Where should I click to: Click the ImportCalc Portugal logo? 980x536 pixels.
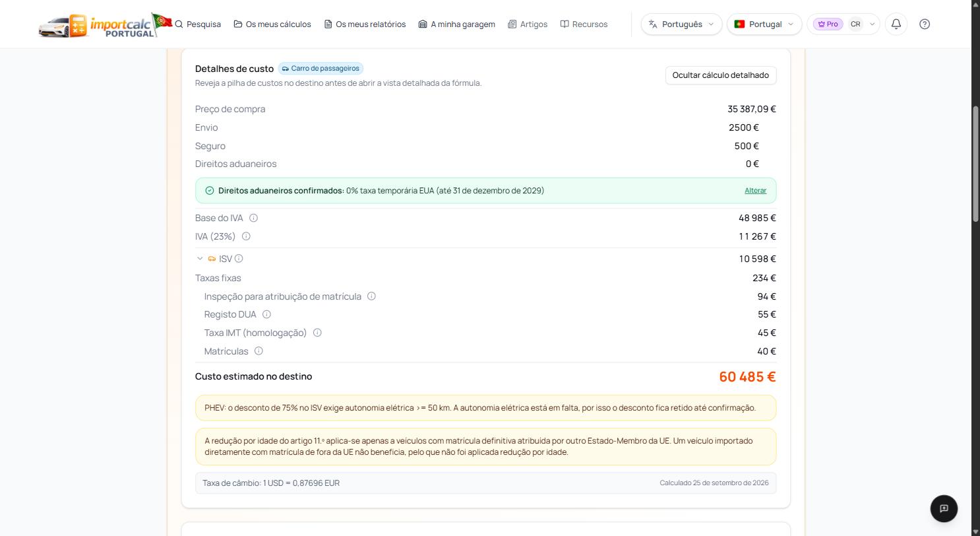pos(105,25)
